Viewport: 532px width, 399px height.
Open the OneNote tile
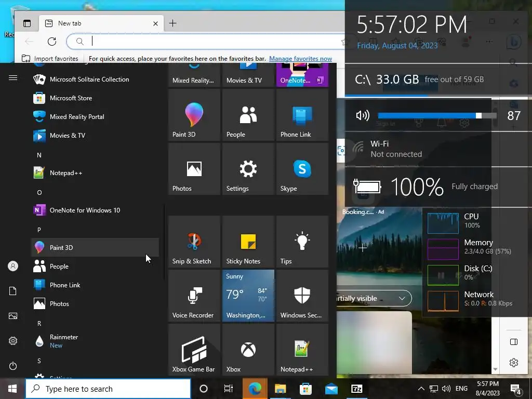(302, 75)
